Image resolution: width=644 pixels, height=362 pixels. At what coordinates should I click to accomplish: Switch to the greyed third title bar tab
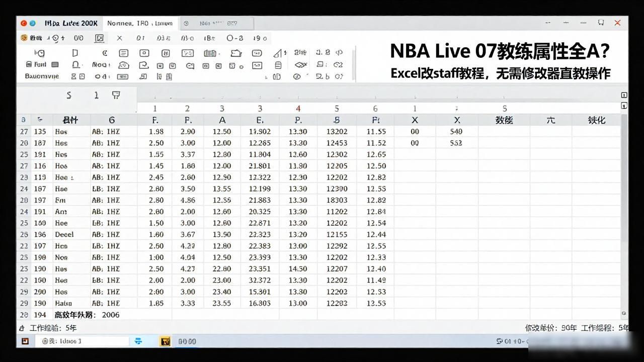[216, 23]
